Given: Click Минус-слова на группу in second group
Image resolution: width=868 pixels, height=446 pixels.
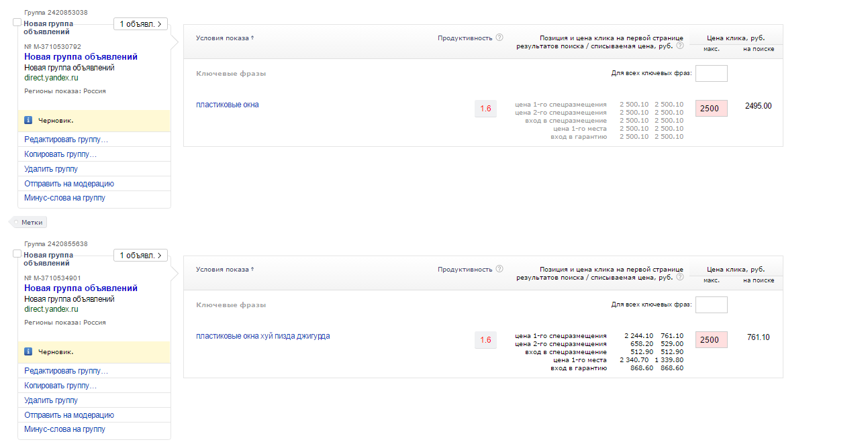Looking at the screenshot, I should tap(64, 429).
